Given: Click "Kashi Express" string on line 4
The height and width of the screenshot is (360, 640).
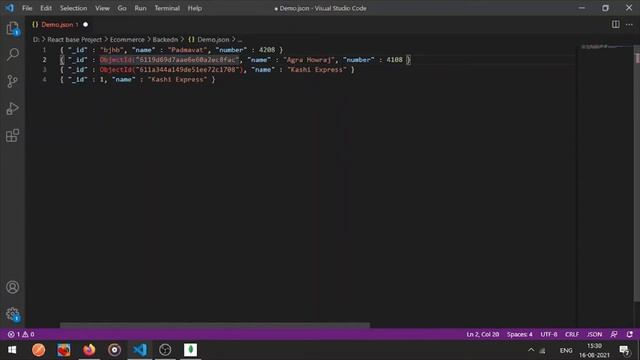Looking at the screenshot, I should [x=177, y=79].
